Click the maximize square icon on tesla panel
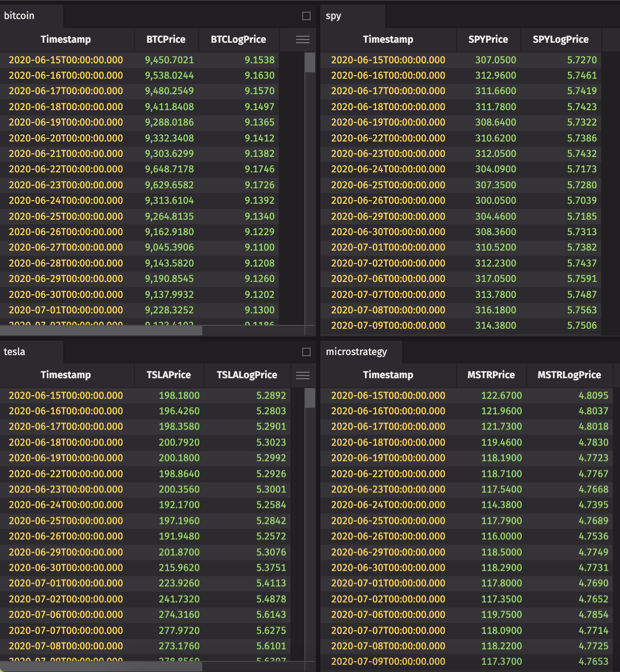This screenshot has width=620, height=672. click(306, 352)
